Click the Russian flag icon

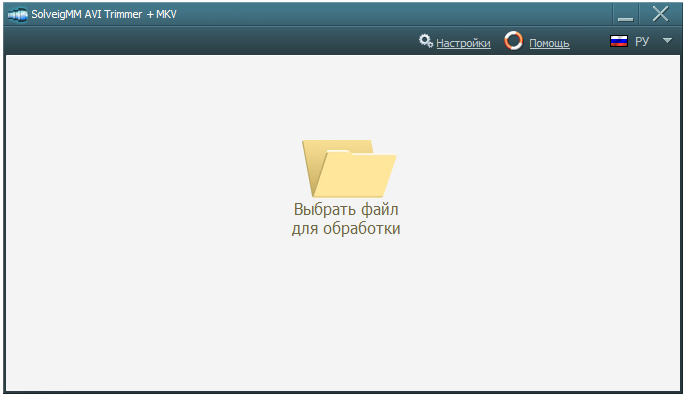[619, 41]
